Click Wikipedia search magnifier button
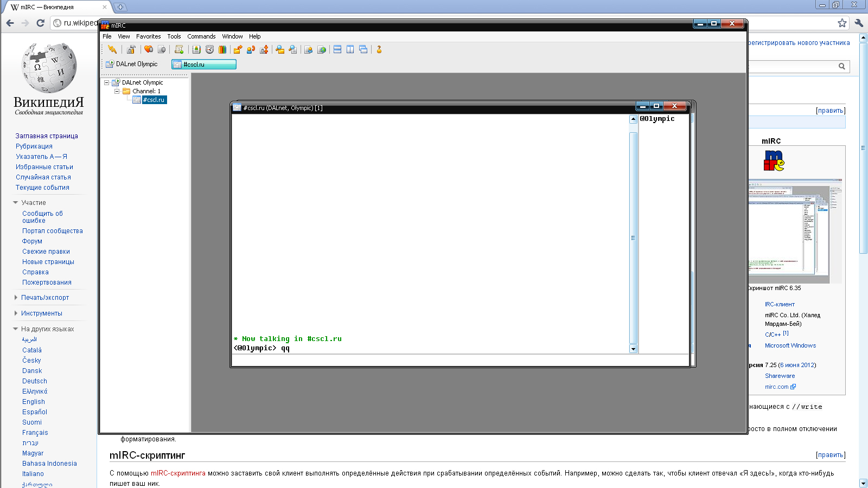 (x=842, y=66)
